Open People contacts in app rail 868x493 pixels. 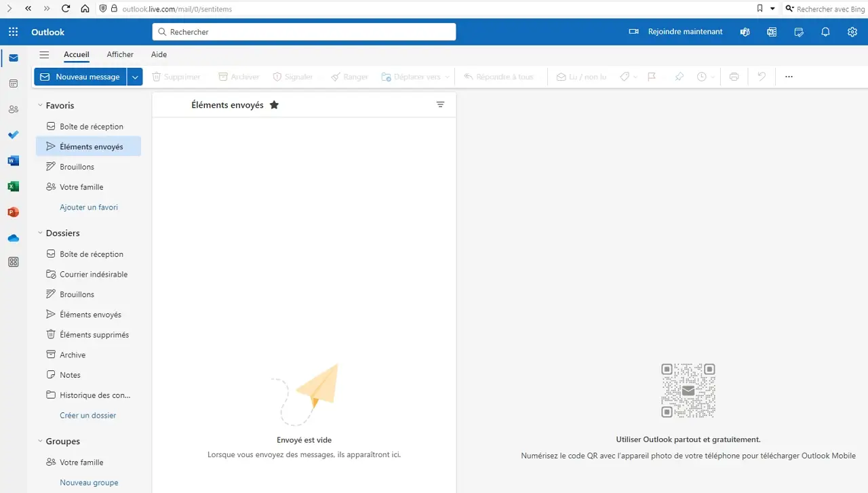(x=14, y=109)
